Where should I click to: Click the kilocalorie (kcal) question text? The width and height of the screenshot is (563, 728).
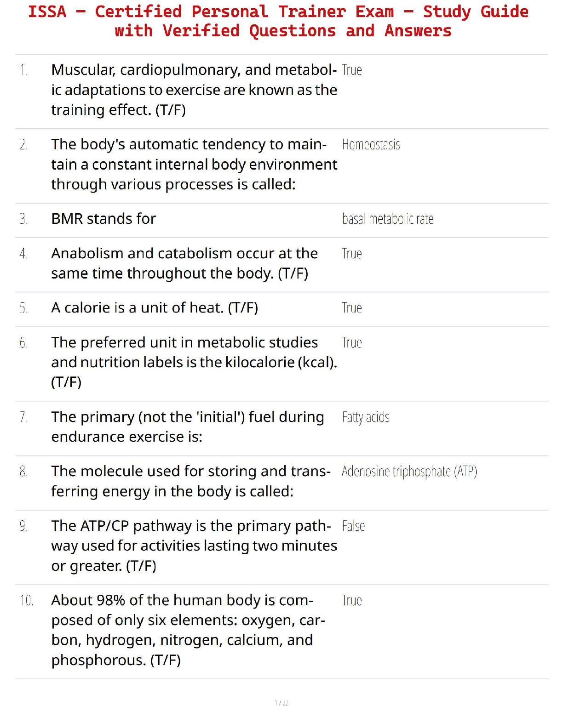194,362
